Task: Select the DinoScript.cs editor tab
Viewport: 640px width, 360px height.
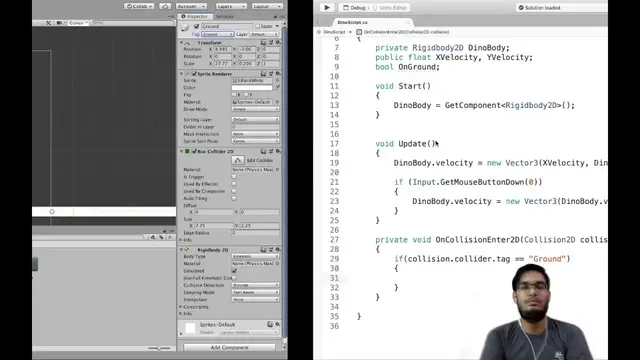Action: (353, 22)
